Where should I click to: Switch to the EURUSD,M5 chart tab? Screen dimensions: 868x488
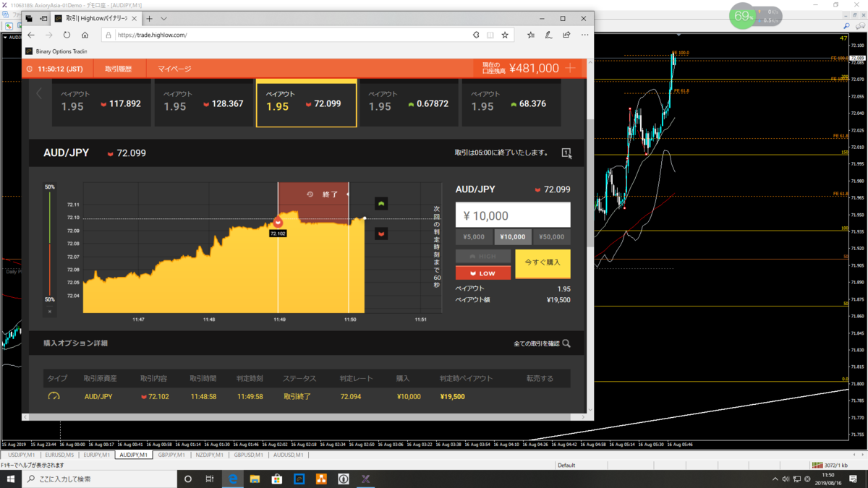point(59,455)
